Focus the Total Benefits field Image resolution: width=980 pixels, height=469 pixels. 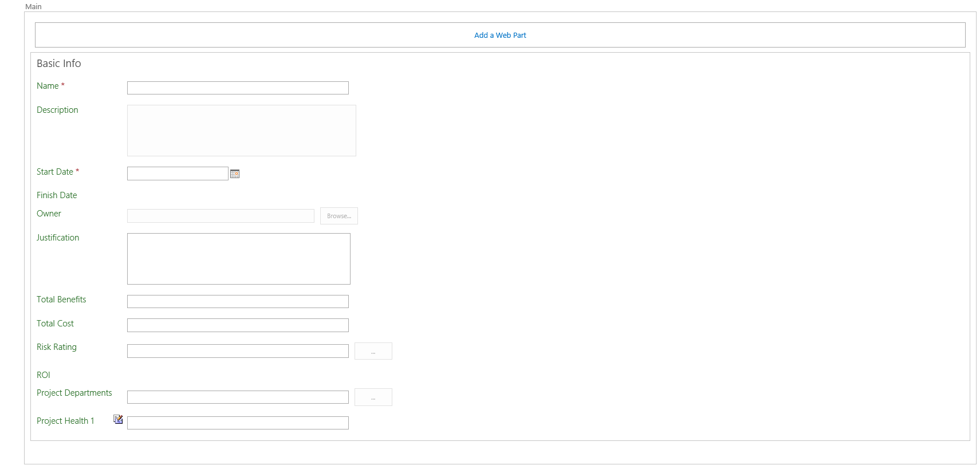238,301
